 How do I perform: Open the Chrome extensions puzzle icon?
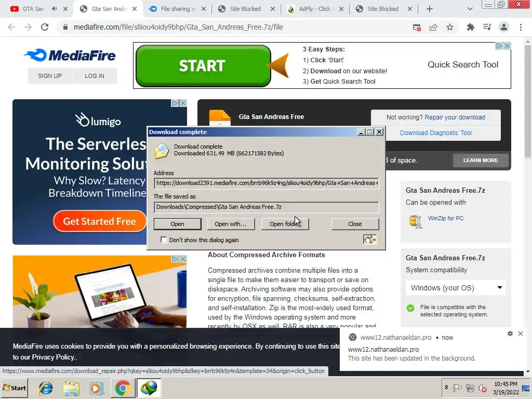tap(470, 27)
